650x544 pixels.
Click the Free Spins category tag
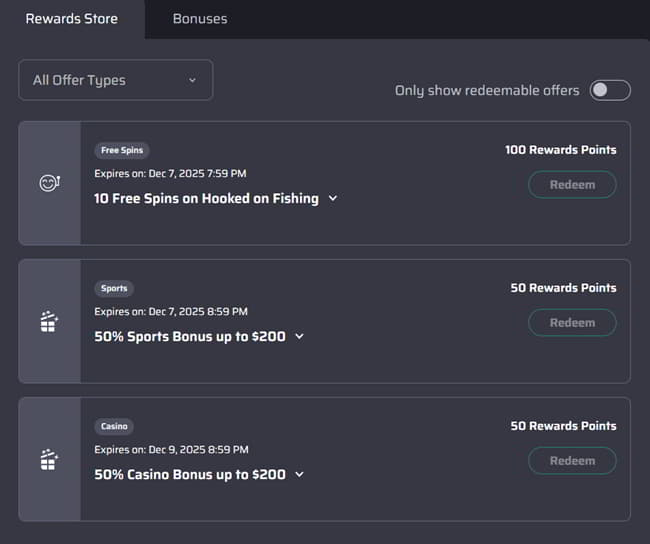tap(122, 150)
